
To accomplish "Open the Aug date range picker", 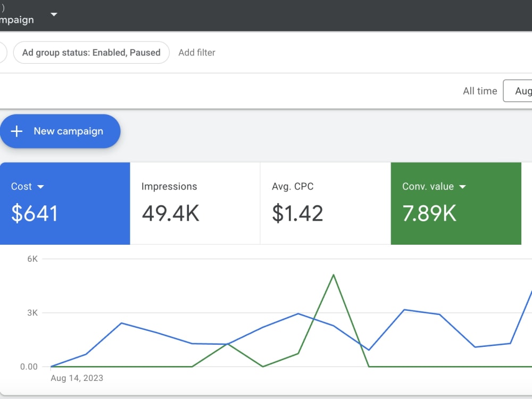I will [518, 91].
